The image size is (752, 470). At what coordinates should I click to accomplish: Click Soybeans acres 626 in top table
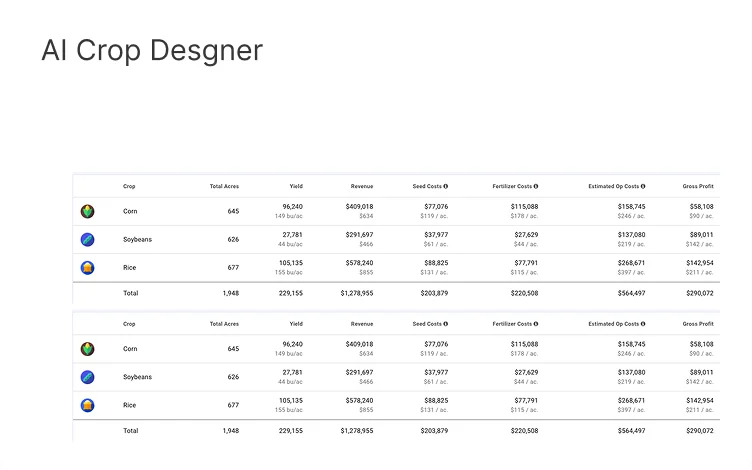(233, 239)
